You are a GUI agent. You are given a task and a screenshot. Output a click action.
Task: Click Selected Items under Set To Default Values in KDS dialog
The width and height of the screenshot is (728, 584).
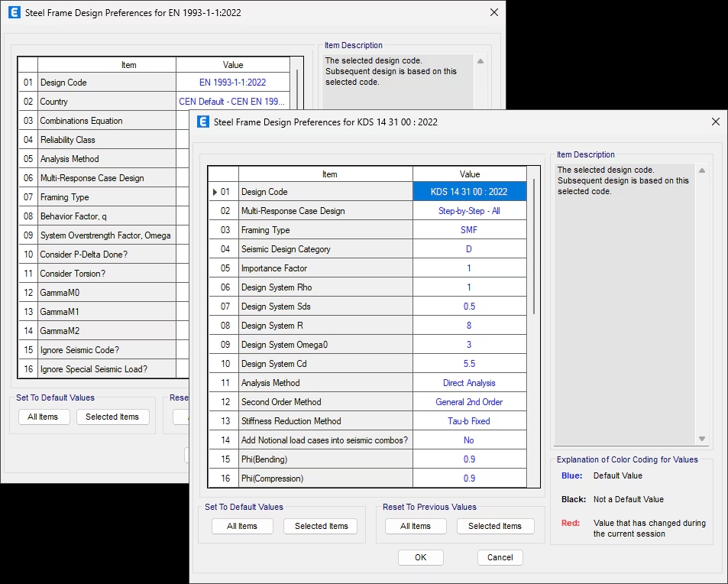click(321, 526)
